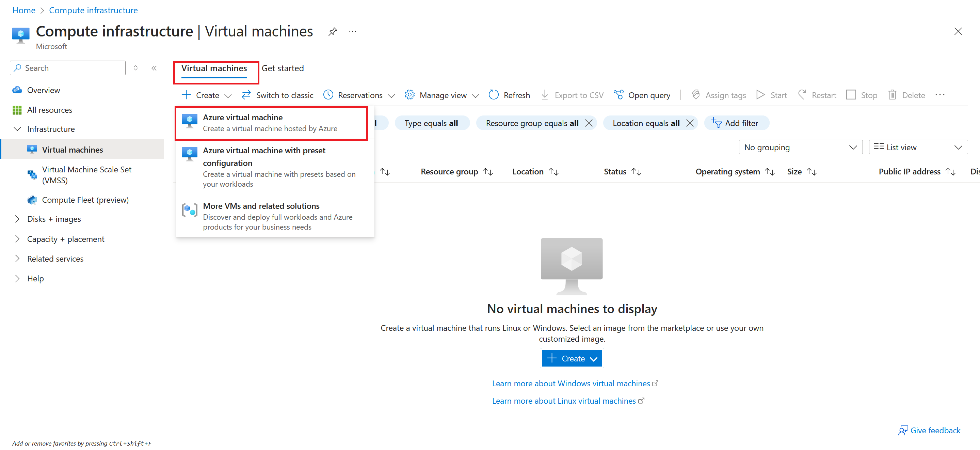The image size is (980, 450).
Task: Sort by Resource group column
Action: click(456, 172)
